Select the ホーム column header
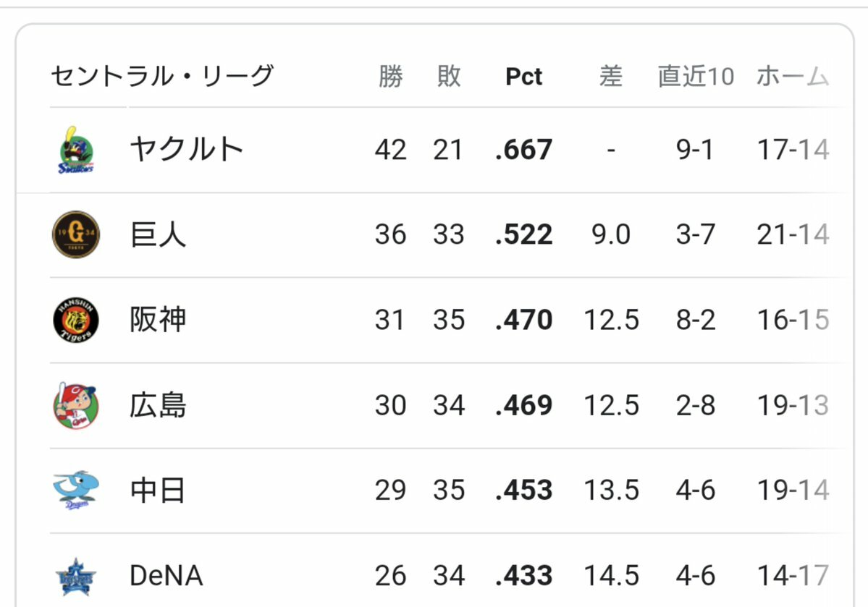Screen dimensions: 868x607 coord(793,77)
